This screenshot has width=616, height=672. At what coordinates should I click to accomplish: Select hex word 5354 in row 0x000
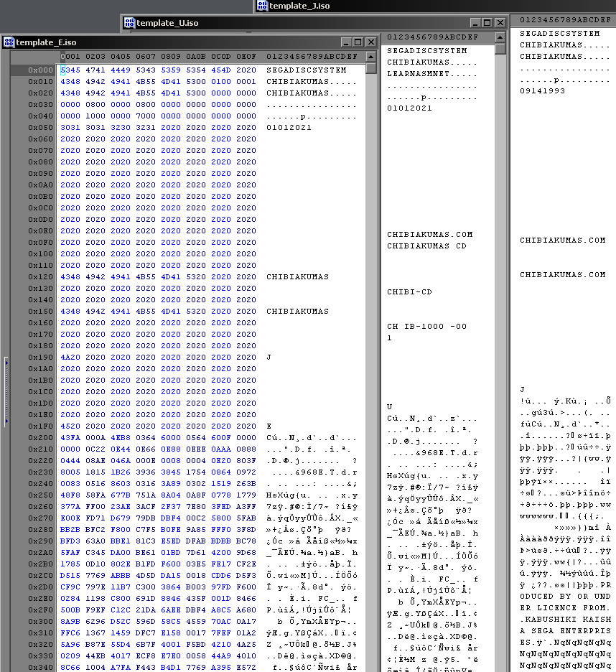click(196, 70)
